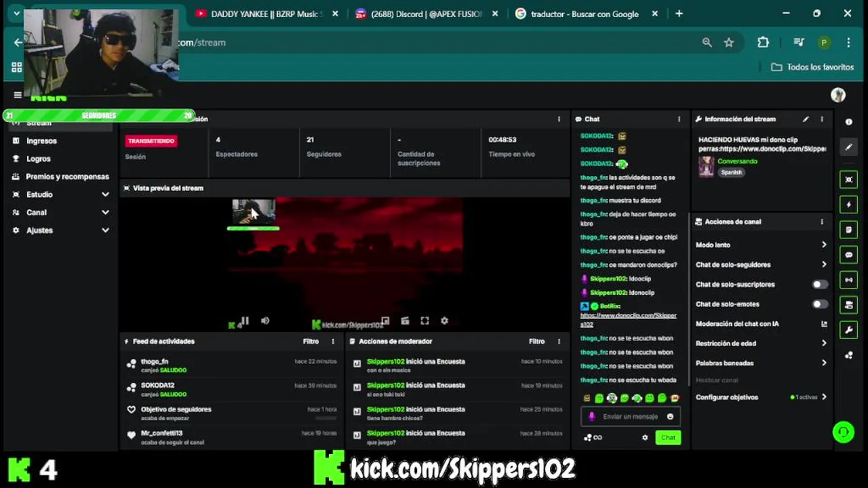
Task: Open a new browser tab
Action: 679,14
